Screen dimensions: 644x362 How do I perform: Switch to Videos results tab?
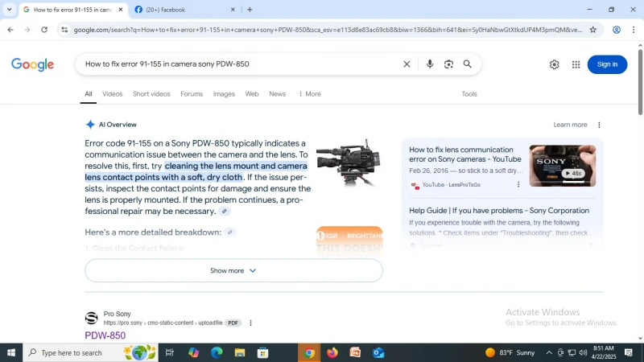click(x=112, y=94)
